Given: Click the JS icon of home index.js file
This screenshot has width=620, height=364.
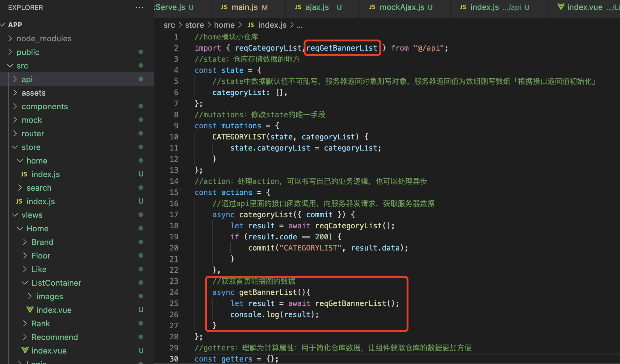Looking at the screenshot, I should click(x=24, y=174).
